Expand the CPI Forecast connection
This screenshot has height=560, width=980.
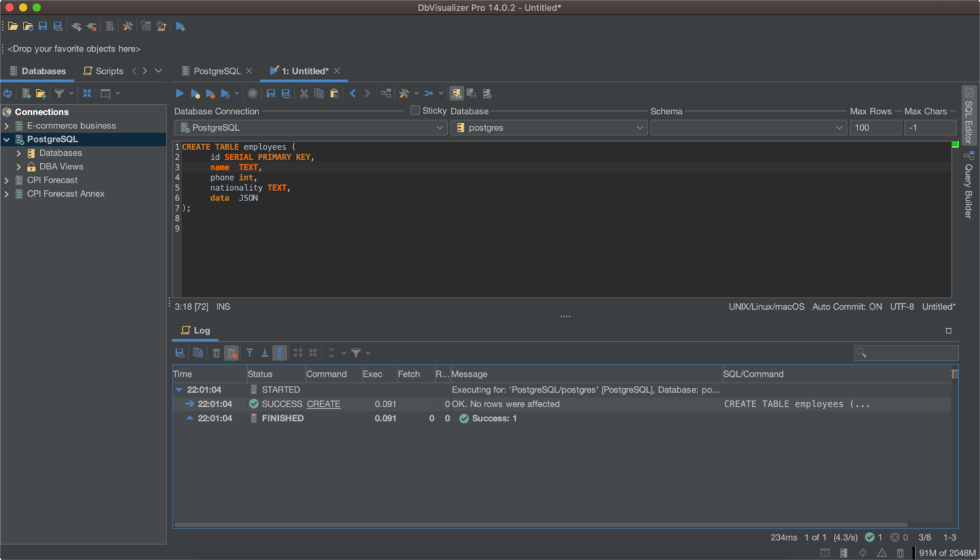click(8, 180)
